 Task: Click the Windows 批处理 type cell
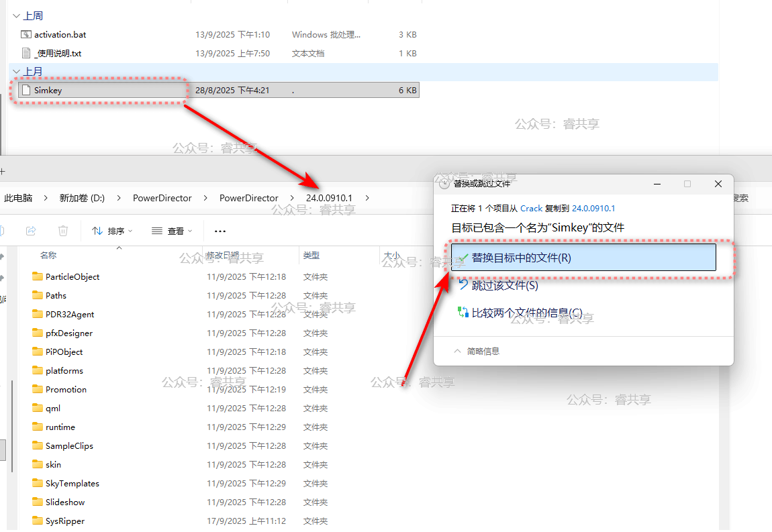pyautogui.click(x=326, y=34)
